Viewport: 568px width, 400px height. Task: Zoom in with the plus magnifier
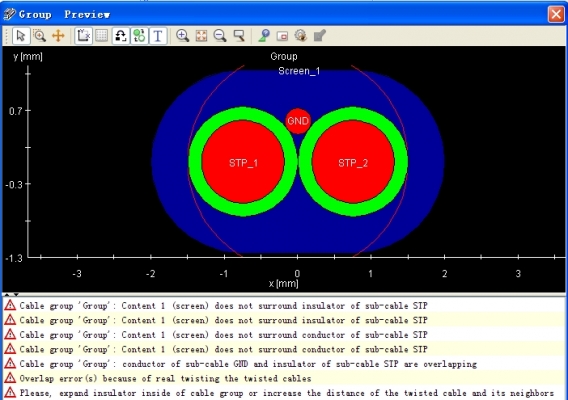[x=182, y=36]
